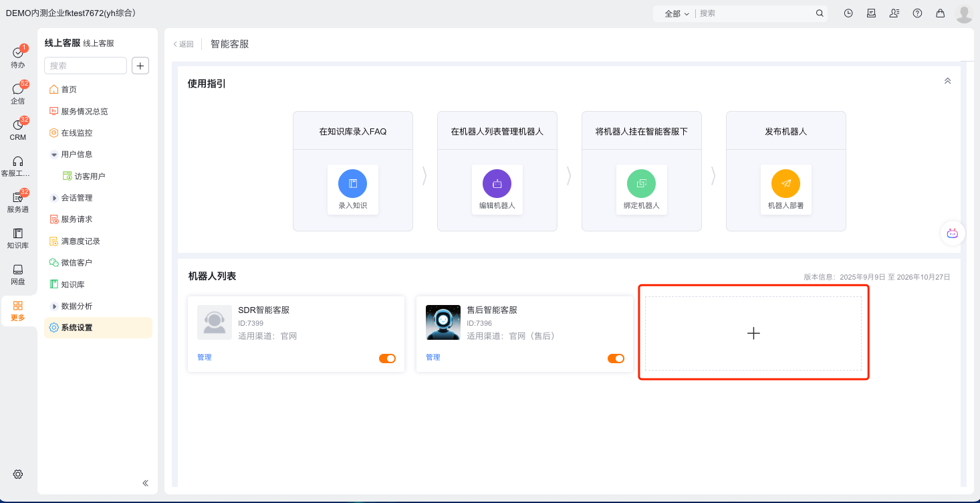Expand 数据分析 tree group
The height and width of the screenshot is (503, 980).
(54, 306)
